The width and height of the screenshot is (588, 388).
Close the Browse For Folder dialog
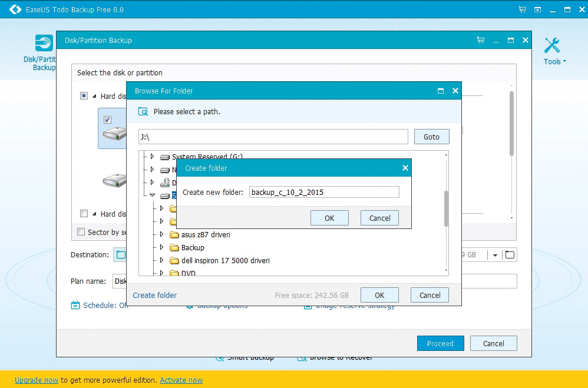click(455, 91)
